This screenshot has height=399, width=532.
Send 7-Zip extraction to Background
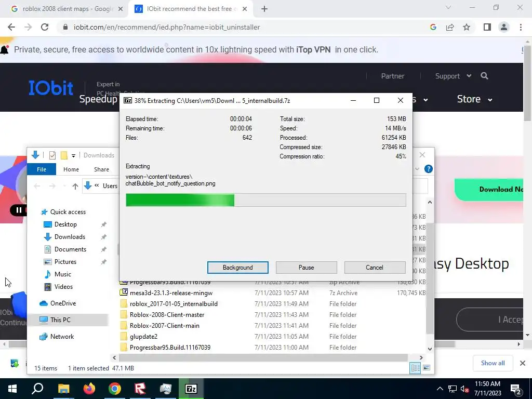click(x=237, y=268)
